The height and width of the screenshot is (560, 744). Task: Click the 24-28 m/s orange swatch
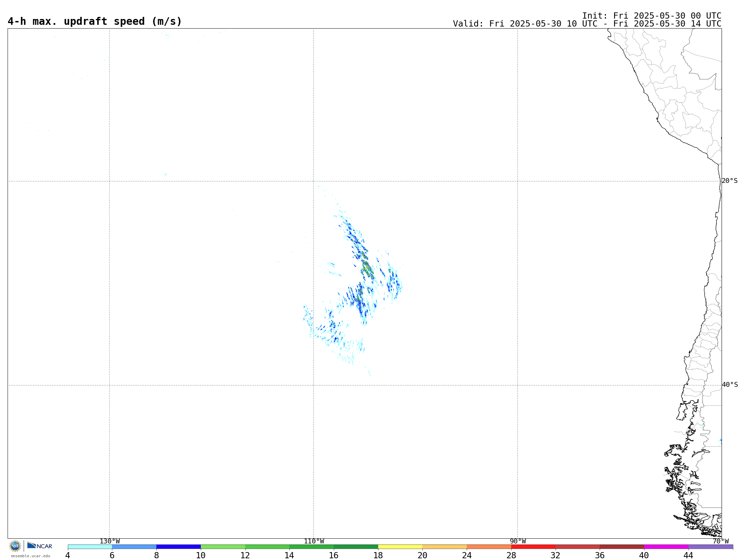click(x=489, y=547)
